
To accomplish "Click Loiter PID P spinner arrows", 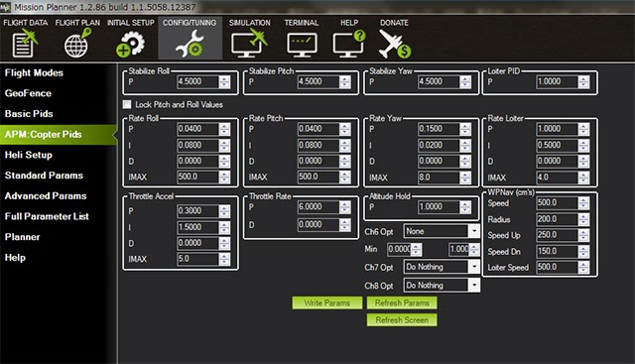I will pyautogui.click(x=583, y=81).
